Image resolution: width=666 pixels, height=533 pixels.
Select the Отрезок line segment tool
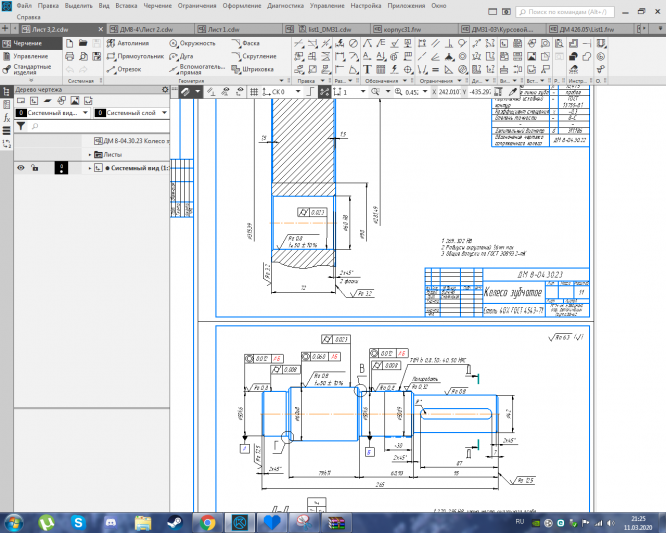123,70
